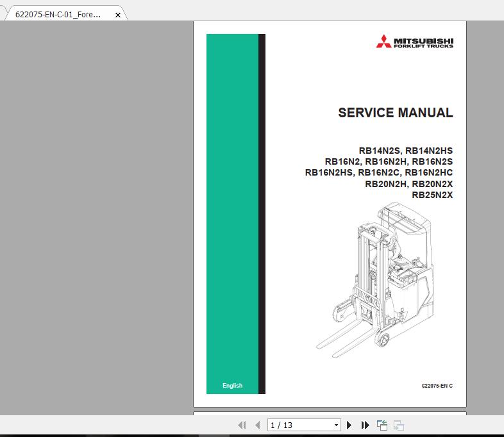Go to the previous page
This screenshot has width=504, height=437.
pyautogui.click(x=258, y=425)
